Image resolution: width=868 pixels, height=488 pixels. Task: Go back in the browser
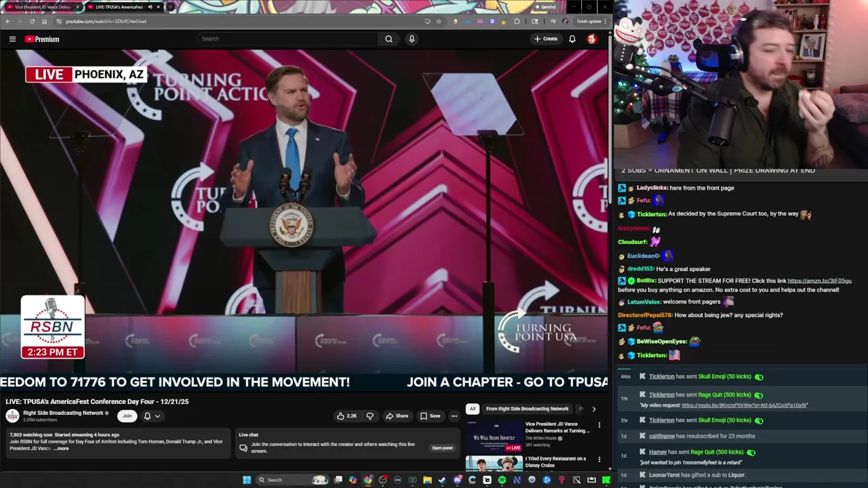click(7, 21)
